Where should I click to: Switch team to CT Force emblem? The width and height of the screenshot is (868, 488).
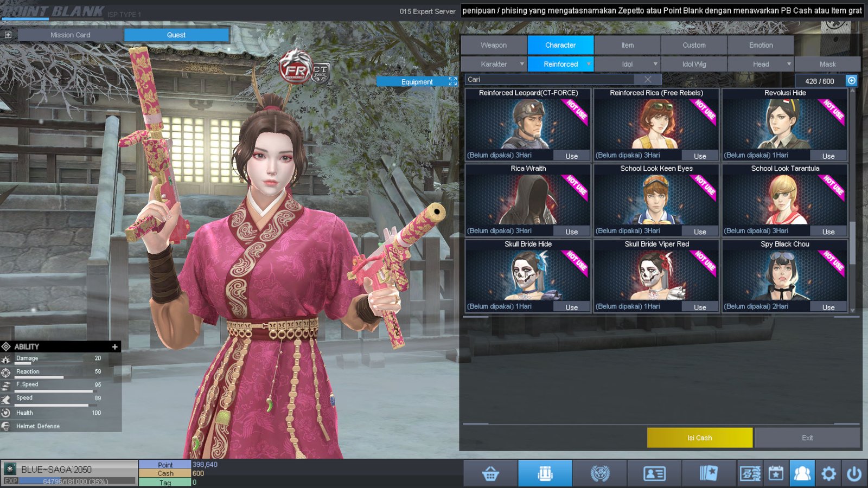click(320, 72)
